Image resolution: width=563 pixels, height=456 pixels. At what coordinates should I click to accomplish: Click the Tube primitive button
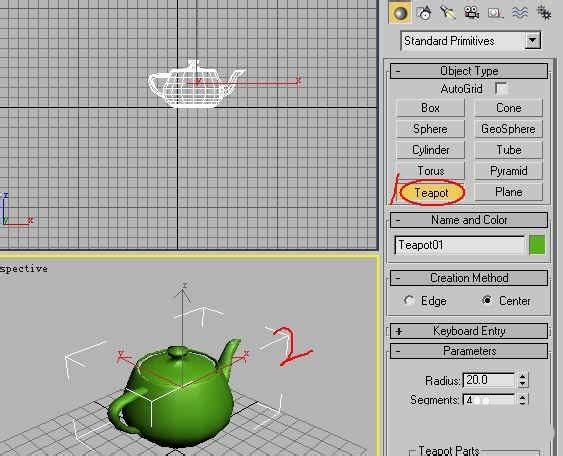[x=508, y=150]
